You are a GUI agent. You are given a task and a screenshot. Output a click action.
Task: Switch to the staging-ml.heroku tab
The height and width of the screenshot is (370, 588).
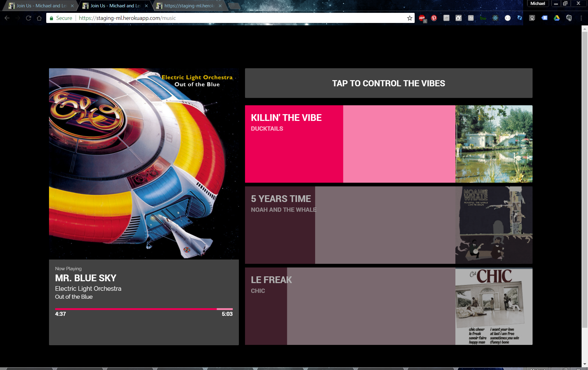(x=189, y=6)
